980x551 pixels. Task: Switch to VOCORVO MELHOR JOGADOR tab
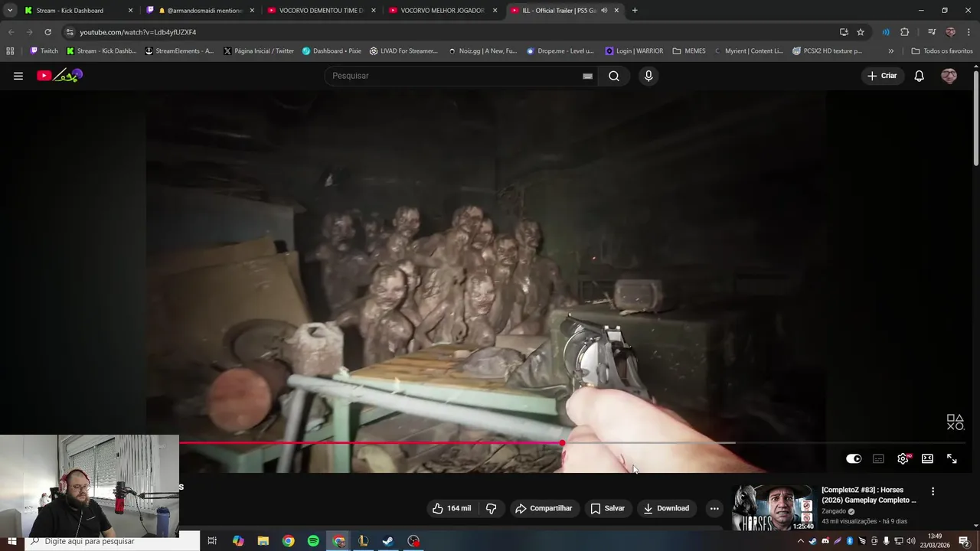[x=442, y=11]
